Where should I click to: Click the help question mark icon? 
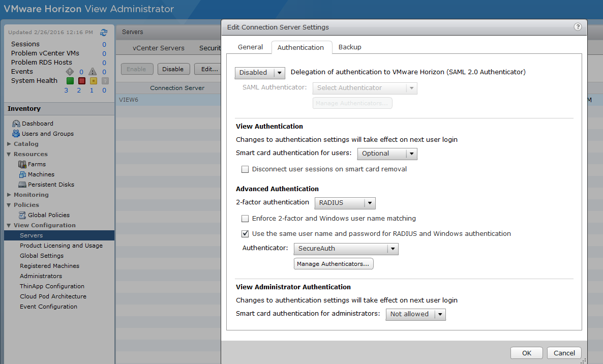point(578,27)
